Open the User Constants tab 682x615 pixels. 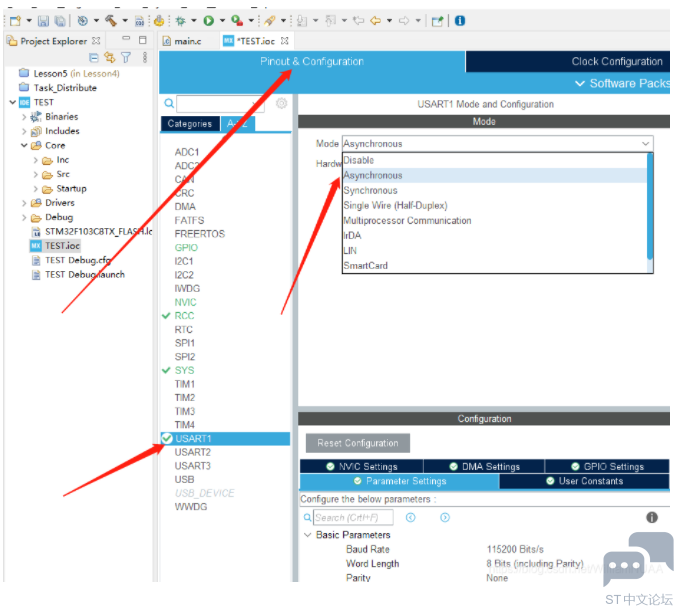(585, 481)
